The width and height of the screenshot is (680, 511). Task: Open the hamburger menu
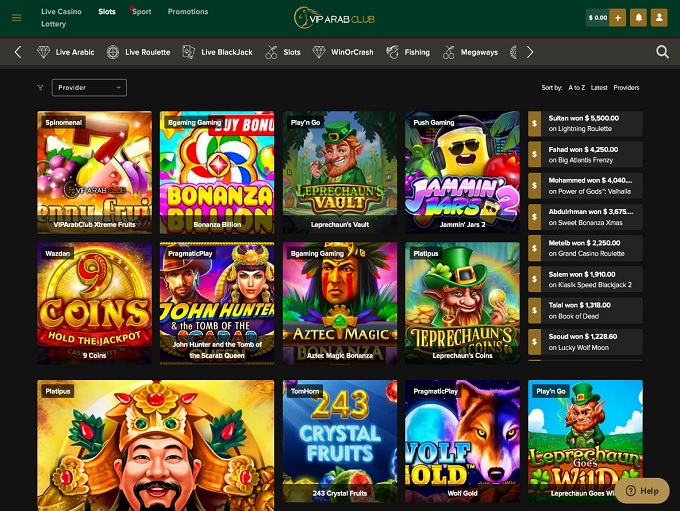click(16, 17)
